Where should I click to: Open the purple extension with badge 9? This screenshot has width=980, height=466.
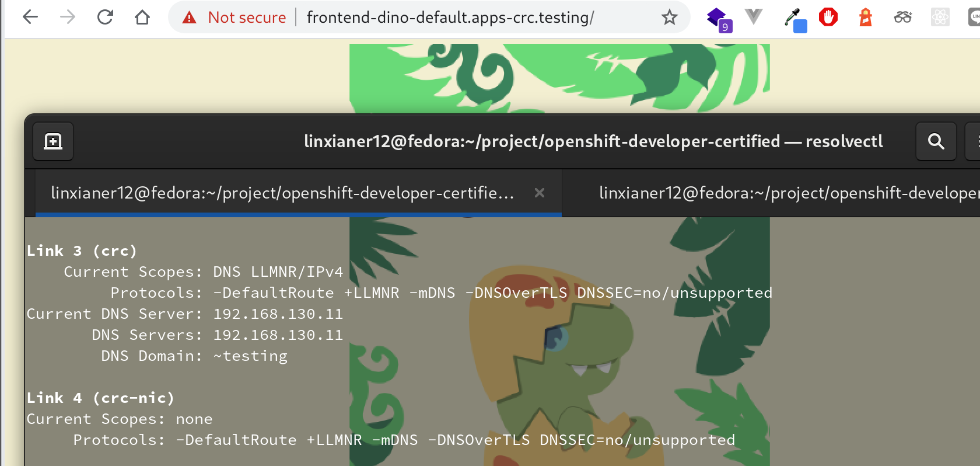pos(718,19)
